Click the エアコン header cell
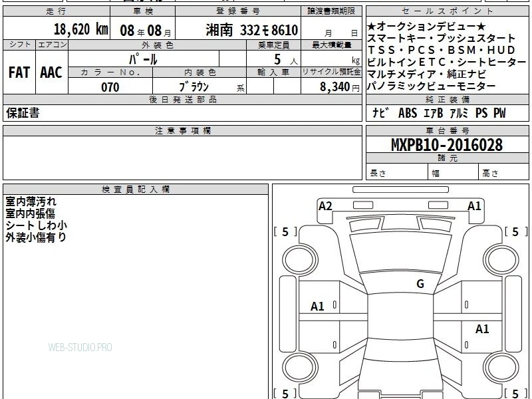The height and width of the screenshot is (399, 532). click(x=52, y=45)
